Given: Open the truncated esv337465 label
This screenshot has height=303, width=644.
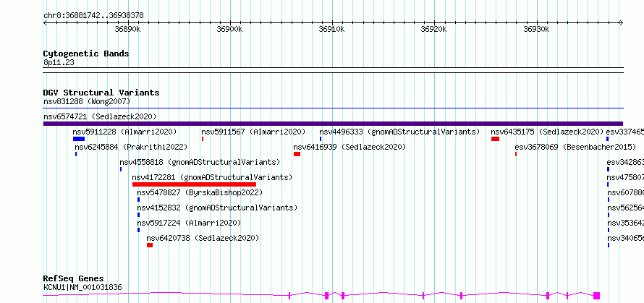Looking at the screenshot, I should [x=625, y=132].
